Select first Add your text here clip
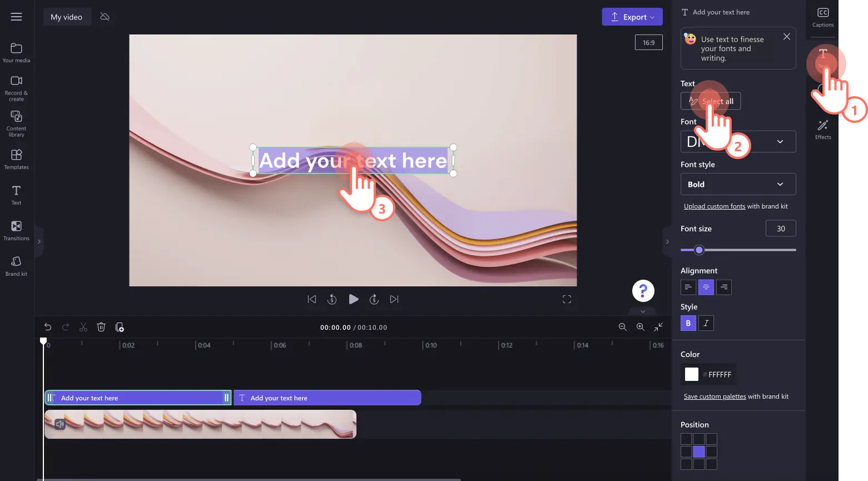Screen dimensions: 868x481 pyautogui.click(x=138, y=398)
